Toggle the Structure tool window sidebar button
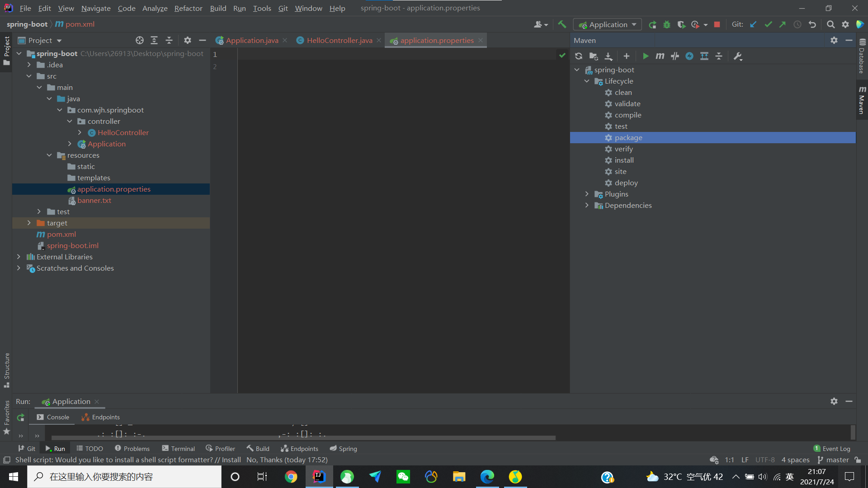Image resolution: width=868 pixels, height=488 pixels. pos(6,370)
